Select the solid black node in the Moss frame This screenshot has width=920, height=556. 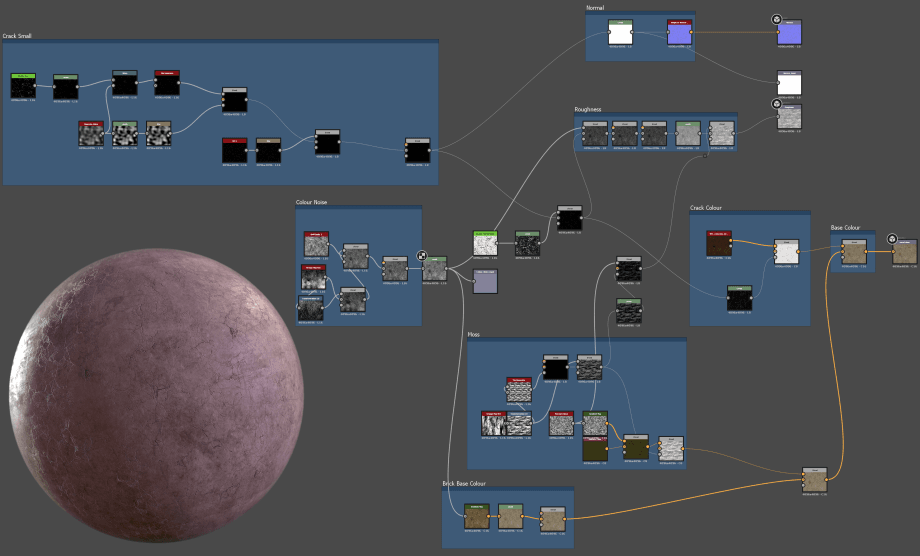click(x=555, y=367)
